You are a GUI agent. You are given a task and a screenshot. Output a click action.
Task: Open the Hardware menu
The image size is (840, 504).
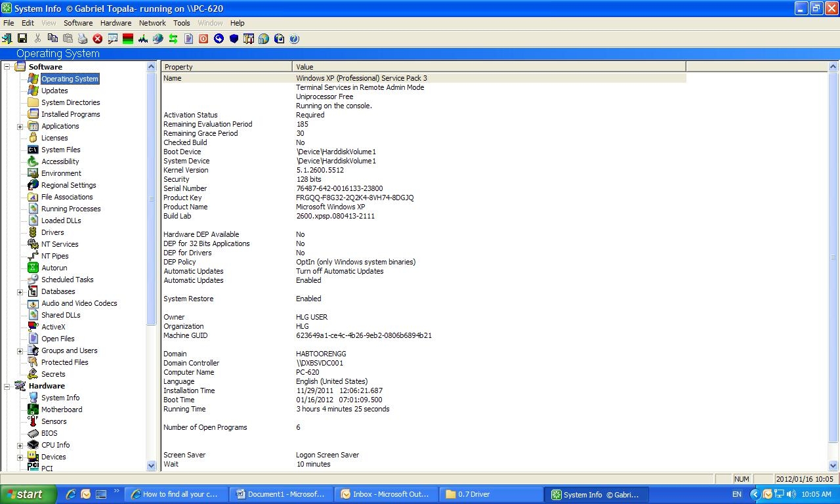115,23
